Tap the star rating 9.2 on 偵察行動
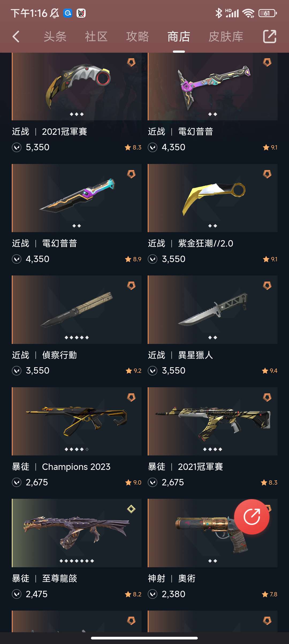This screenshot has height=644, width=289. click(x=133, y=371)
